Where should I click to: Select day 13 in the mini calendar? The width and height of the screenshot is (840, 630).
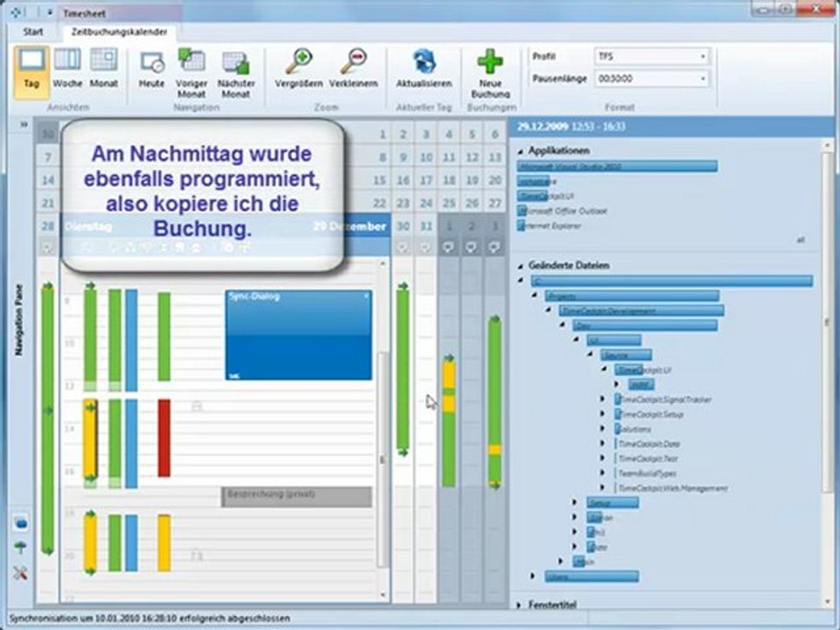495,157
